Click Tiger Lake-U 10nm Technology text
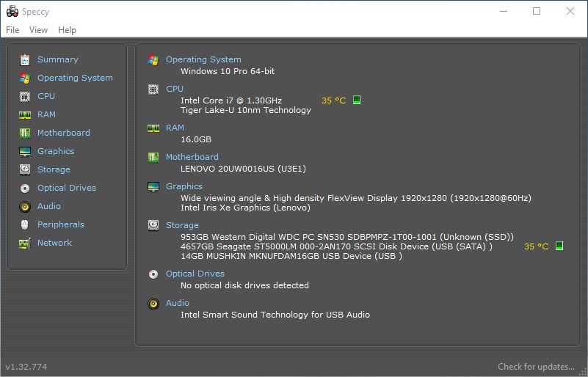Viewport: 588px width, 377px height. [x=246, y=110]
